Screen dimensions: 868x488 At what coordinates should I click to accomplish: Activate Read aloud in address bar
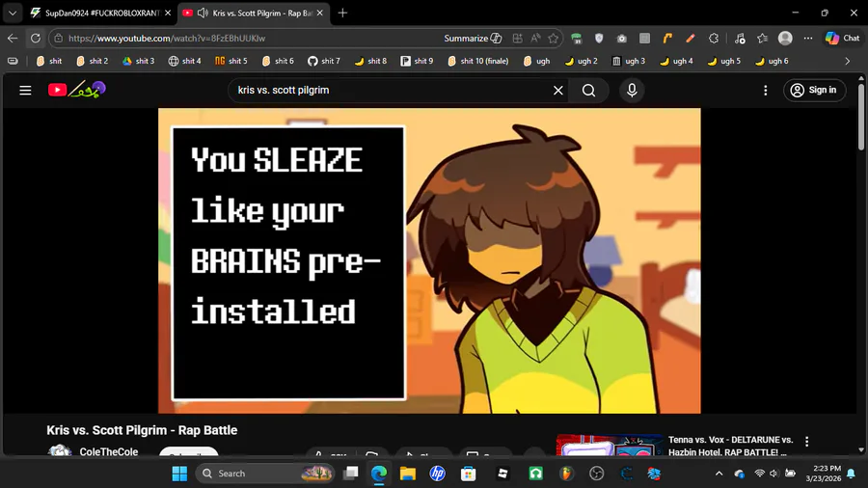pyautogui.click(x=535, y=39)
